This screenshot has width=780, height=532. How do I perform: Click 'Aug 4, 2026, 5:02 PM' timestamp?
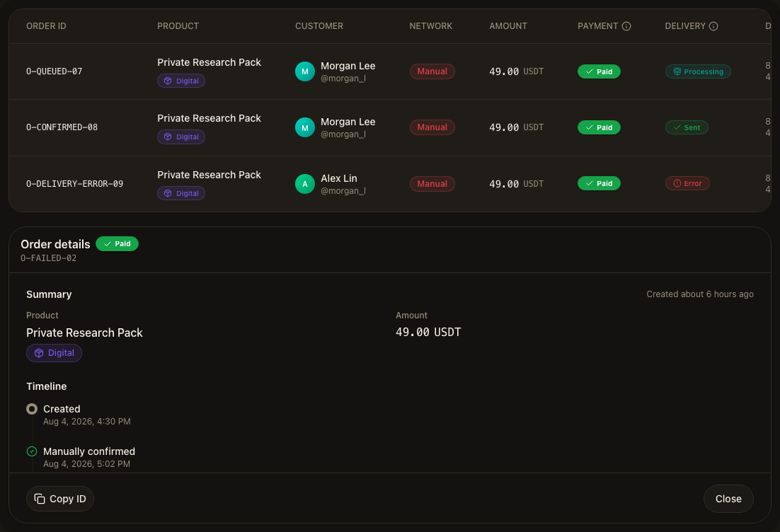(86, 464)
